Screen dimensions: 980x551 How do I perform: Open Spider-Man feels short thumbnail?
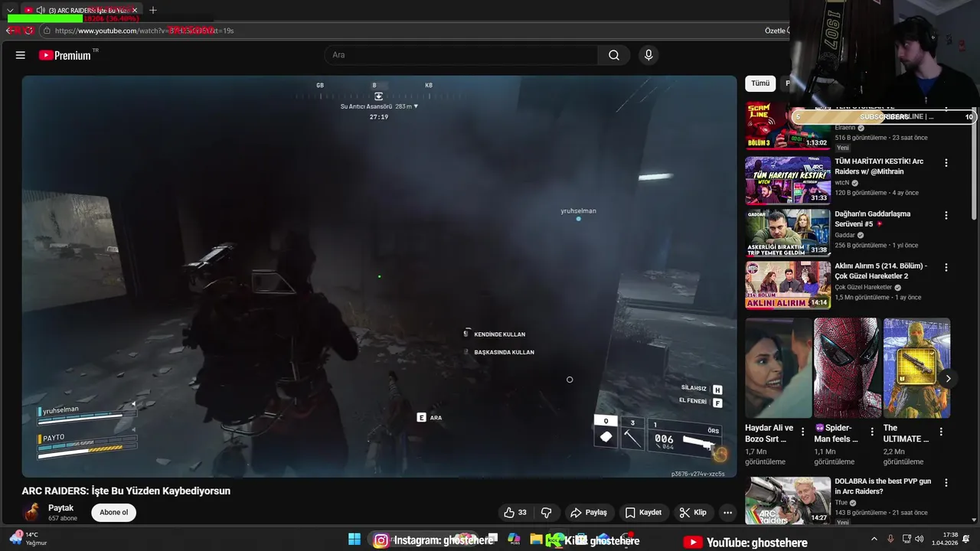pyautogui.click(x=847, y=367)
